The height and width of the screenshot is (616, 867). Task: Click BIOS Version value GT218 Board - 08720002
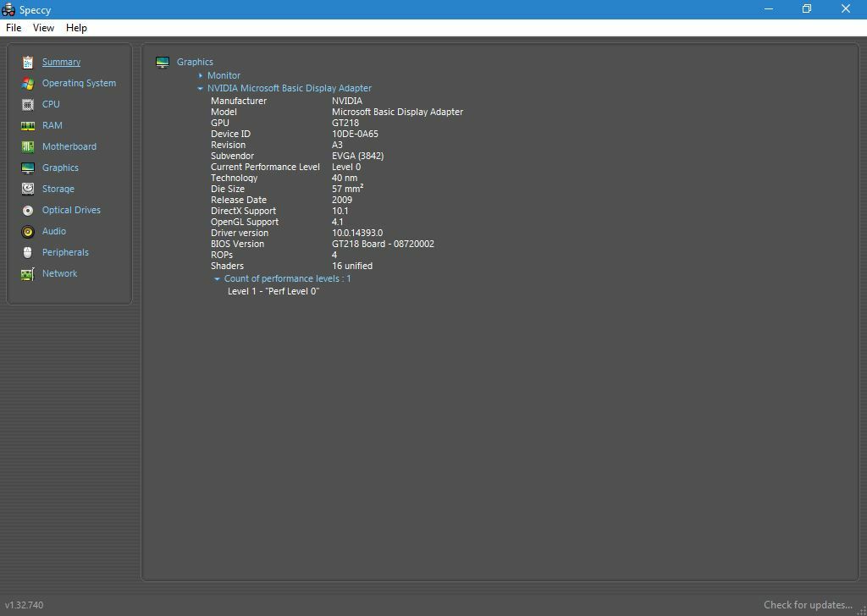tap(383, 244)
